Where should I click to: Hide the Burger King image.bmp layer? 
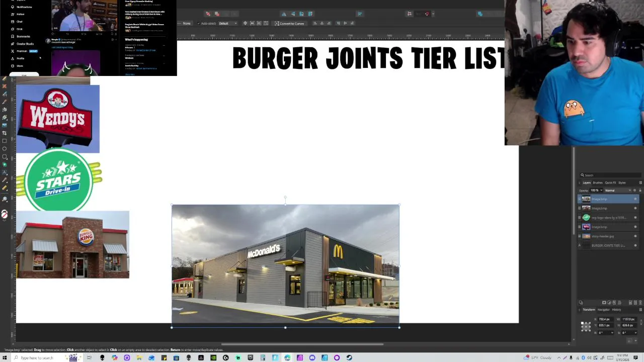[x=635, y=208]
